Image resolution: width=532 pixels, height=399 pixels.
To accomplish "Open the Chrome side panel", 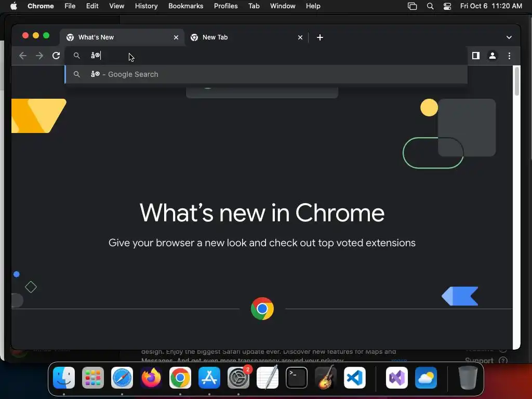I will pos(476,56).
